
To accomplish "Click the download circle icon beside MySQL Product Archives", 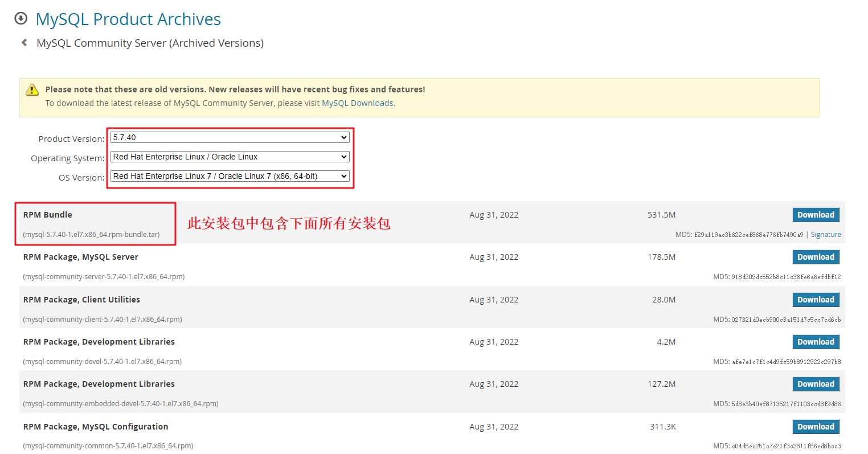I will (x=21, y=18).
